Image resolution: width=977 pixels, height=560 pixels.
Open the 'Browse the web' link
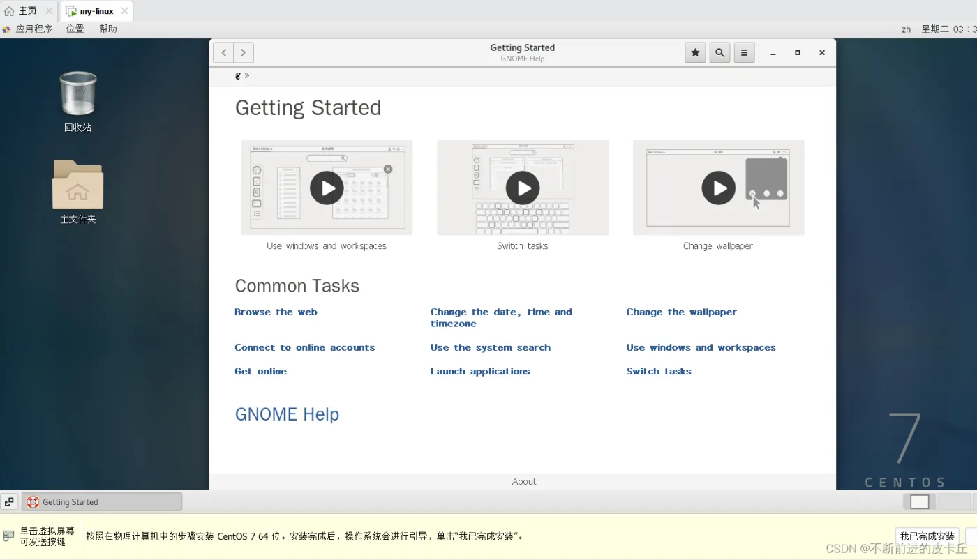coord(276,312)
